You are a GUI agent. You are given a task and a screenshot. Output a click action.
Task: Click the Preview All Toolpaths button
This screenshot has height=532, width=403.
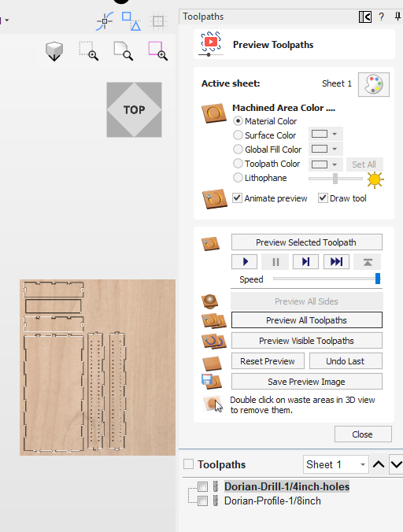pyautogui.click(x=307, y=320)
